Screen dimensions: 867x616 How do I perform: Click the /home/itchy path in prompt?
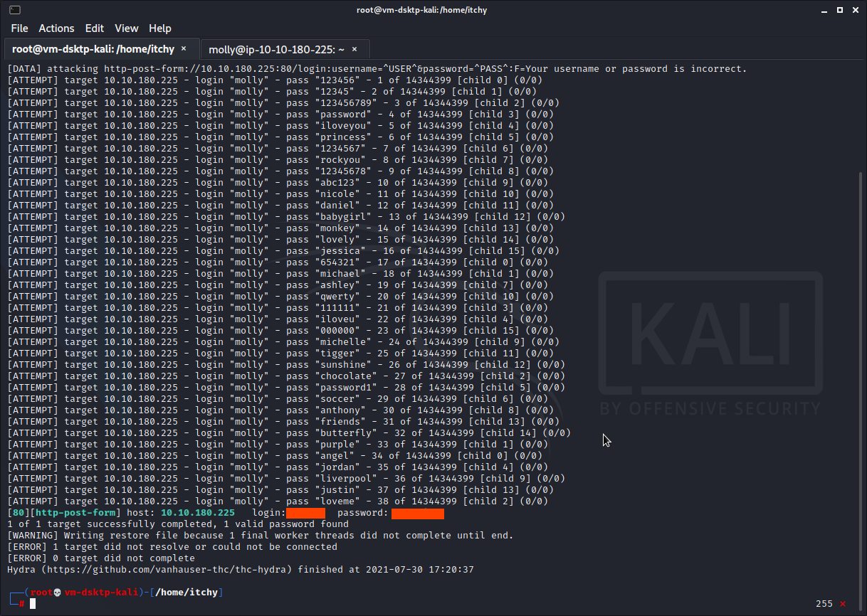coord(186,593)
